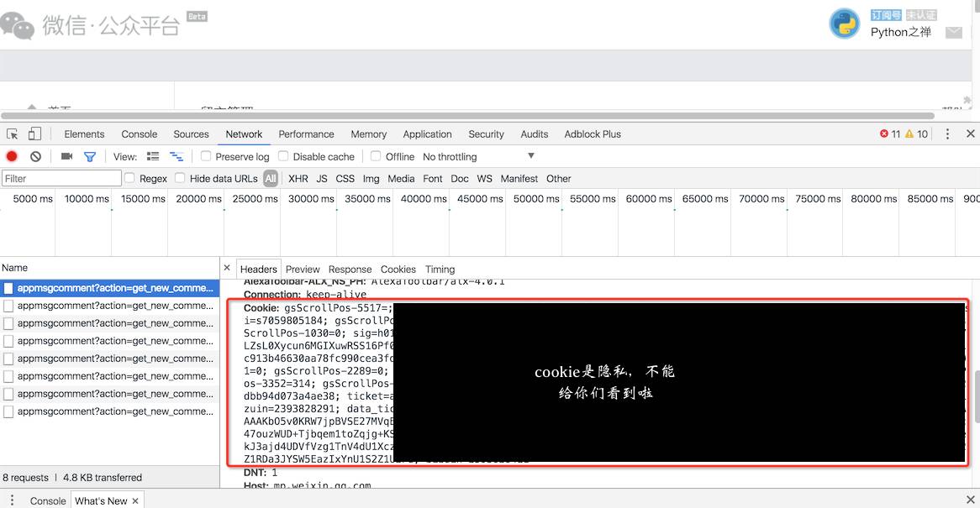980x508 pixels.
Task: Open the request Timing tab
Action: (440, 270)
